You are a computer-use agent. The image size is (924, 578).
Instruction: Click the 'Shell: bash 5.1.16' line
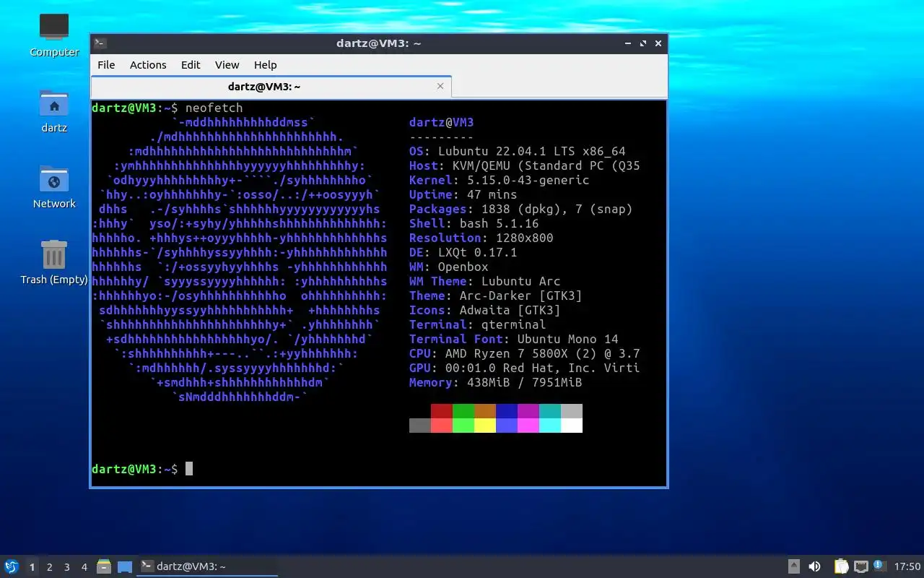pos(474,223)
